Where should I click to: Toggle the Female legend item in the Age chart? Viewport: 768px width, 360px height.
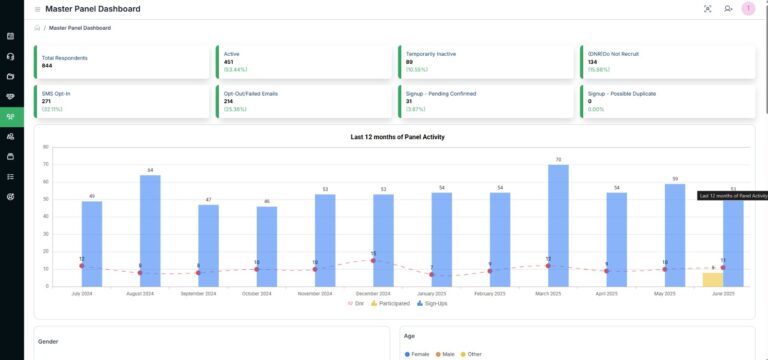417,354
